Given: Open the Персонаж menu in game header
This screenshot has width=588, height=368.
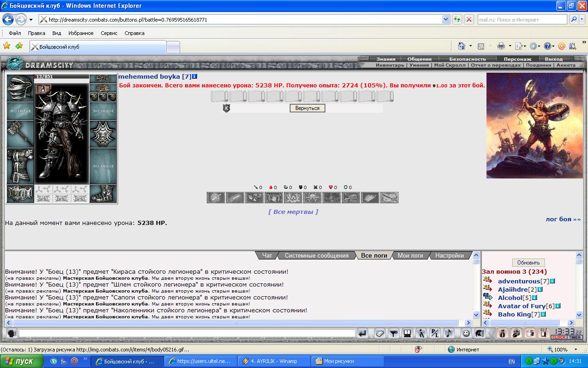Looking at the screenshot, I should click(x=517, y=59).
